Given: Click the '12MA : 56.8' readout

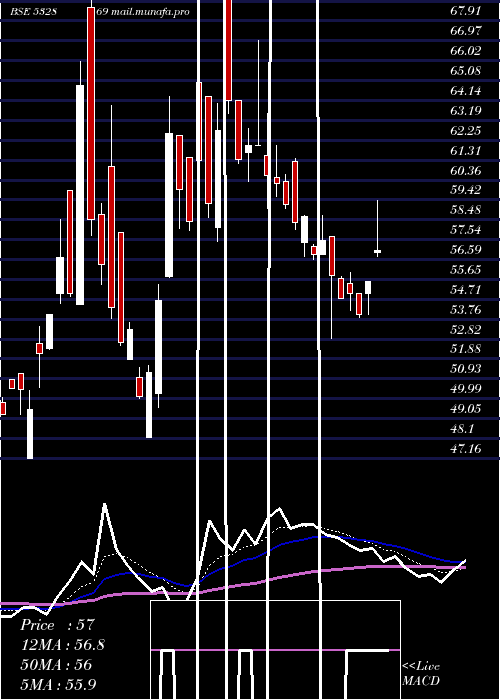Looking at the screenshot, I should click(x=62, y=645).
